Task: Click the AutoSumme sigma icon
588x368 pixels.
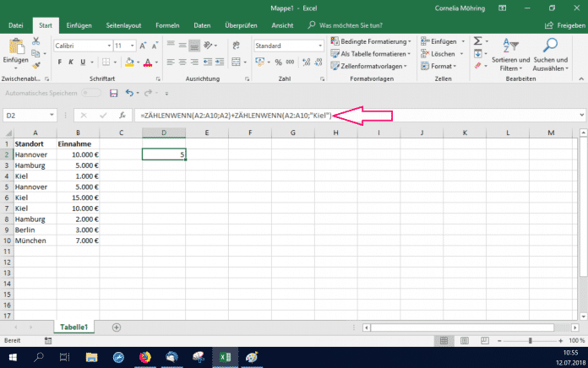Action: point(477,41)
